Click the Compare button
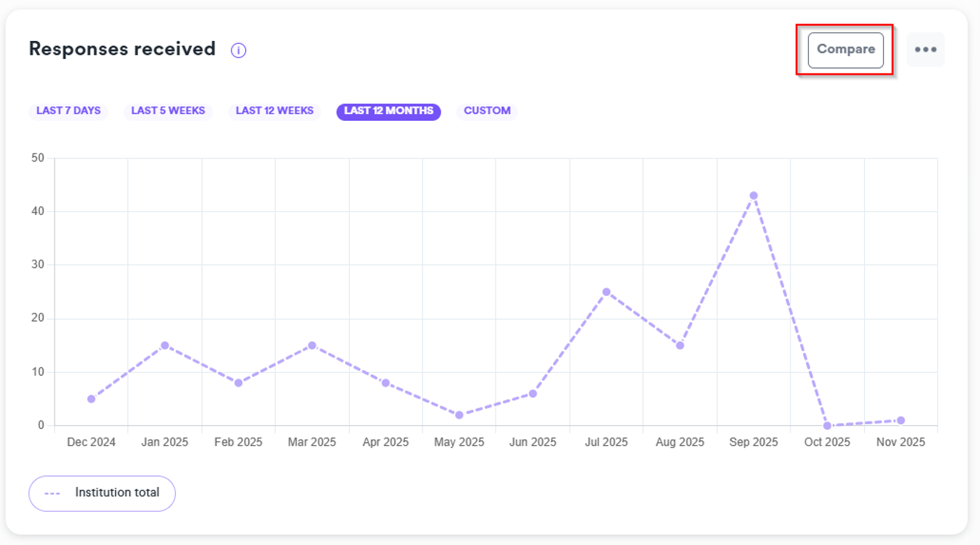980x545 pixels. click(x=845, y=50)
